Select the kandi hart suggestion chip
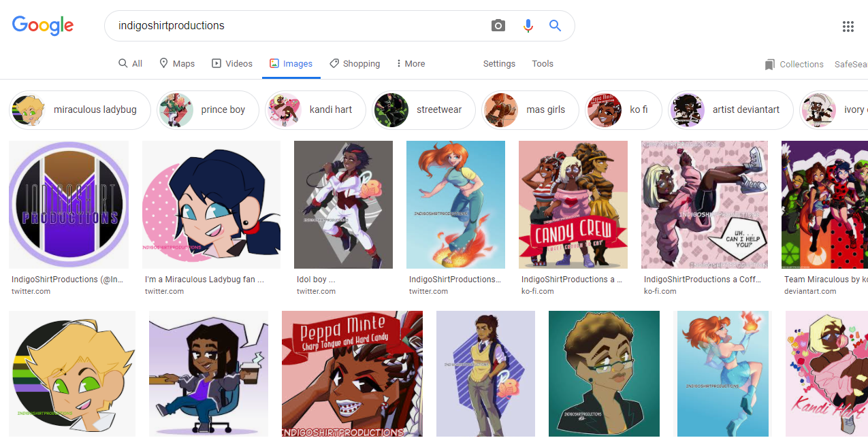This screenshot has width=868, height=438. [315, 110]
